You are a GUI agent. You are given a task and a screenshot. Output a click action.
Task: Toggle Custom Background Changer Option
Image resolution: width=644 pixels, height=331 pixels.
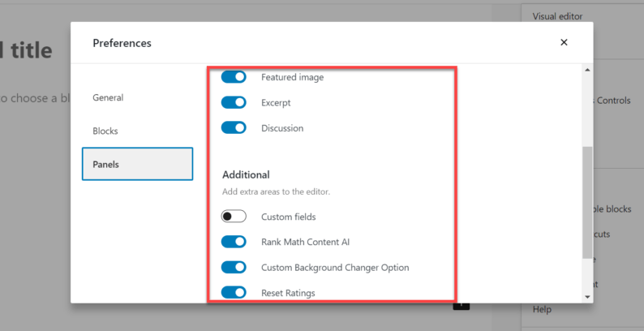pos(234,267)
